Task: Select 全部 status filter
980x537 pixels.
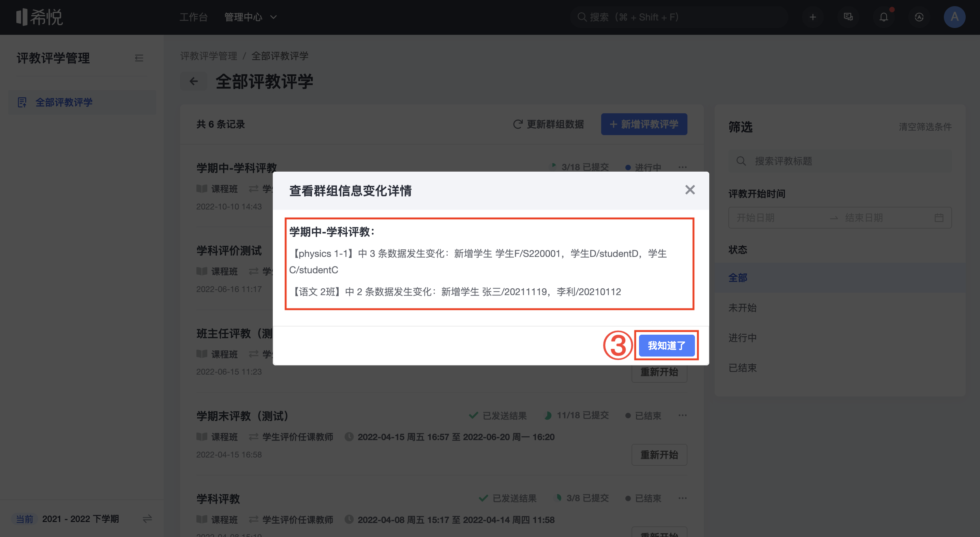Action: [x=840, y=278]
